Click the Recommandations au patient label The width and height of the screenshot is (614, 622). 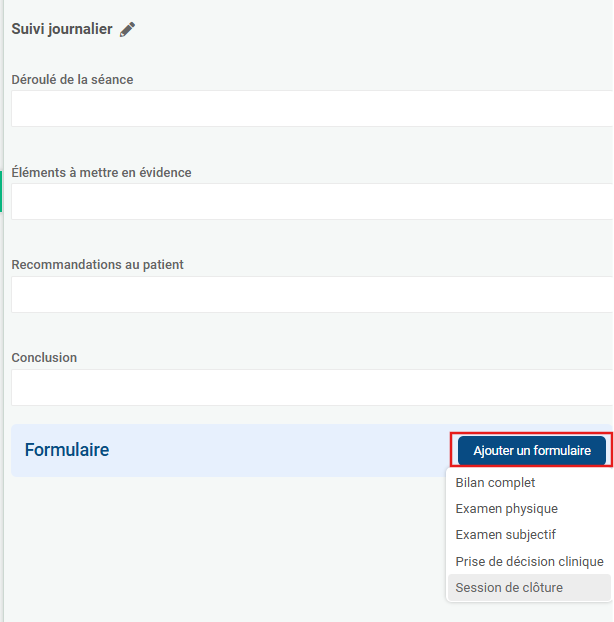[97, 265]
